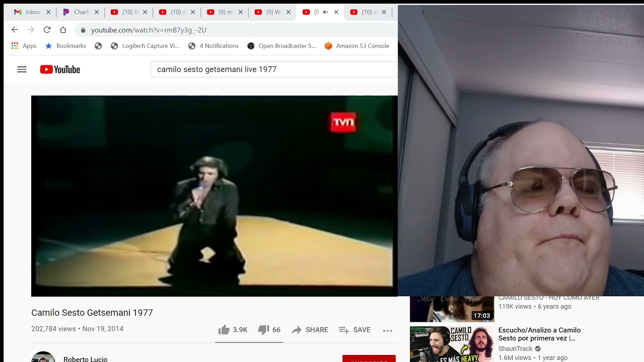Open Roberto Lucio channel avatar
Image resolution: width=644 pixels, height=362 pixels.
[x=43, y=356]
